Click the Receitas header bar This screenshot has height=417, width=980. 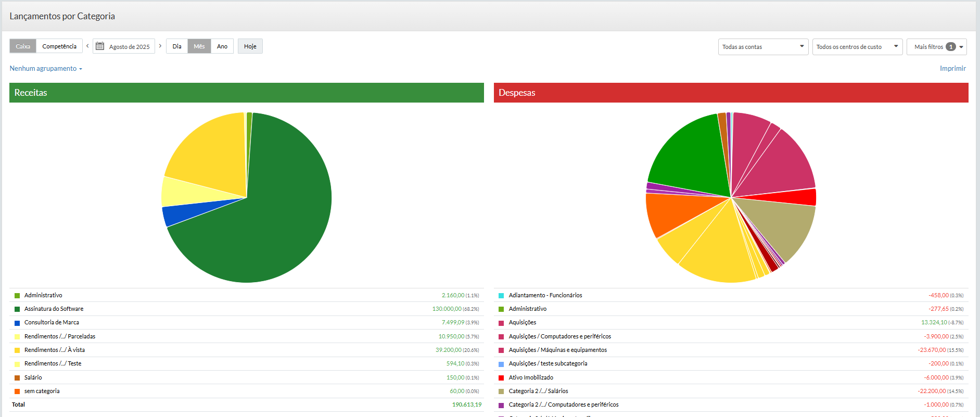pos(247,93)
